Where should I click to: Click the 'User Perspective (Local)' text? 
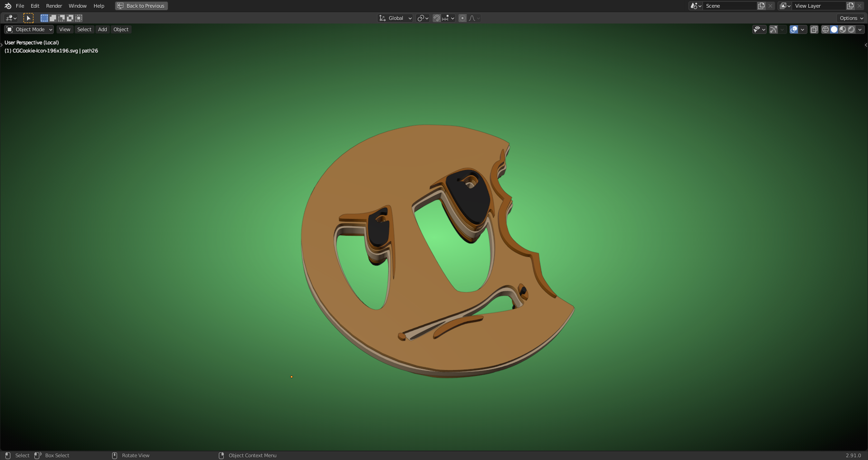point(32,43)
